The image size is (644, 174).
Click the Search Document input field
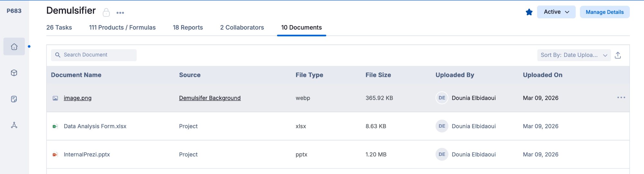(97, 55)
